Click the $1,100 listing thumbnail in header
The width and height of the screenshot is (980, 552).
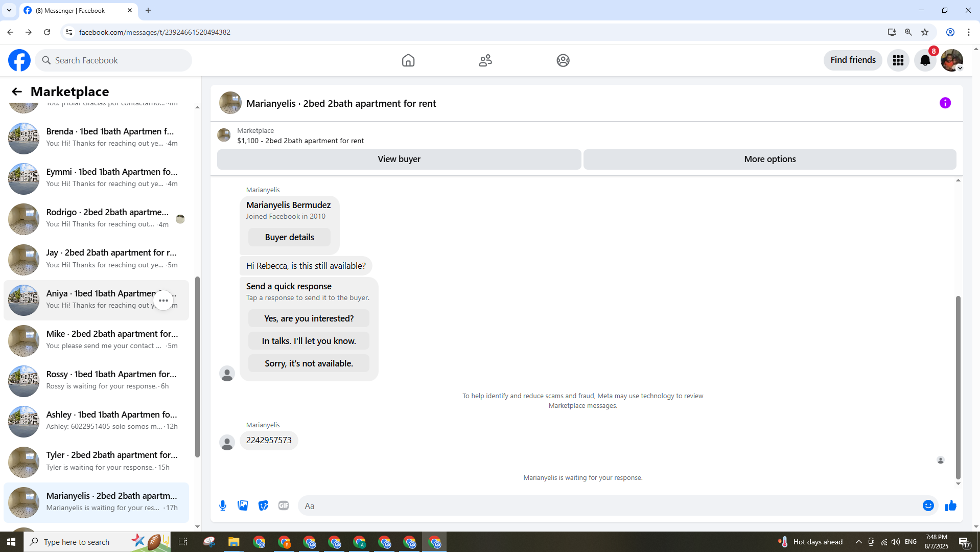(224, 135)
